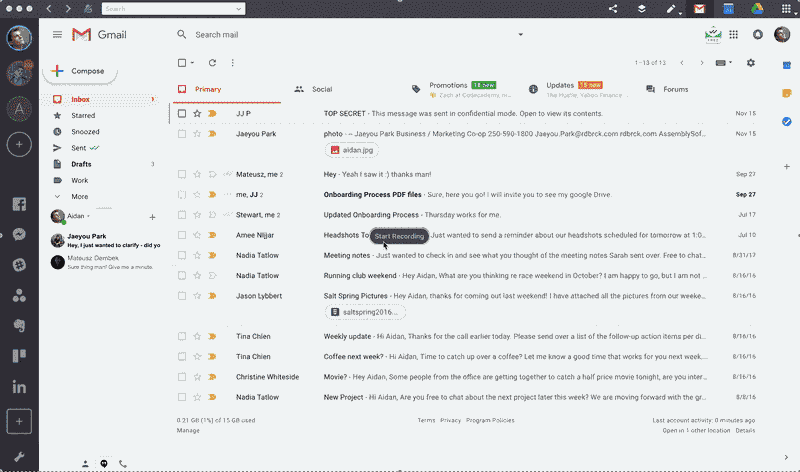The width and height of the screenshot is (800, 472).
Task: Select the Jaeyou Park email checkbox
Action: tap(182, 134)
